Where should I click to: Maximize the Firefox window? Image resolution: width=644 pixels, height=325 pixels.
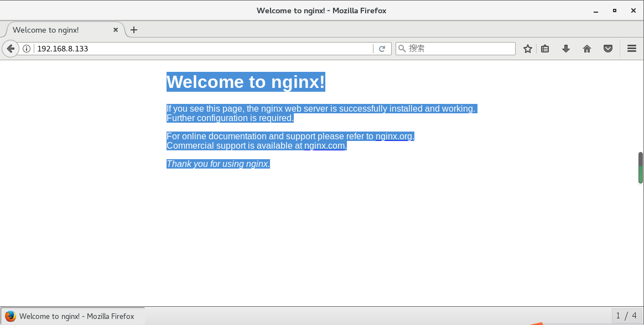(615, 11)
